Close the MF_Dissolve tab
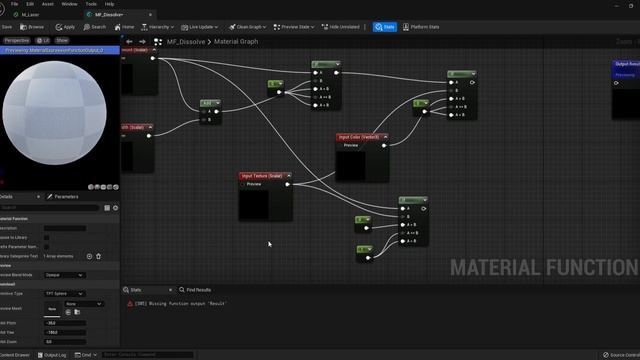 (150, 15)
